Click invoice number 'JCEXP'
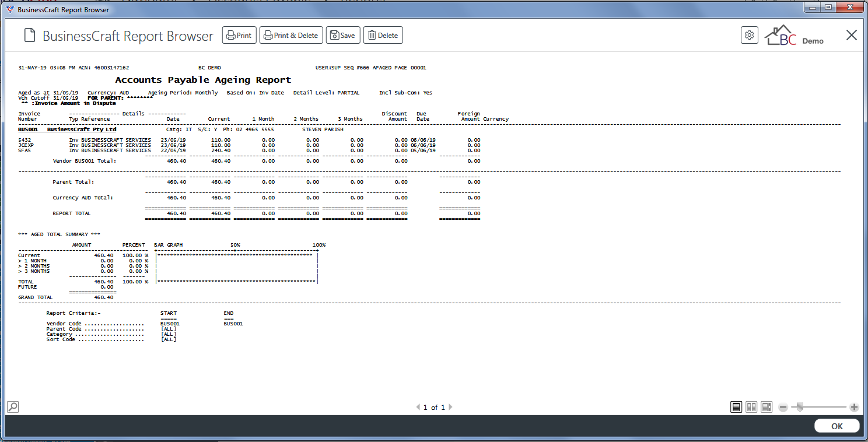868x442 pixels. (x=26, y=145)
